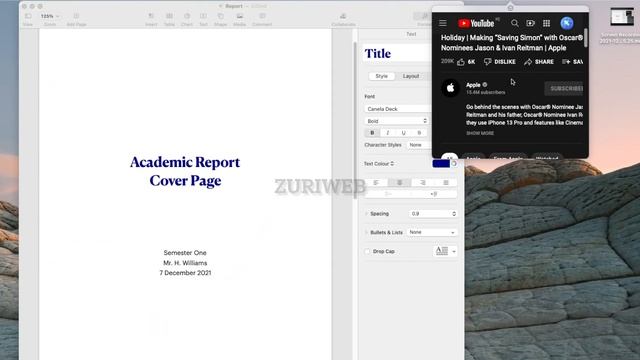
Task: Open the Bold typeface dropdown
Action: coord(396,121)
